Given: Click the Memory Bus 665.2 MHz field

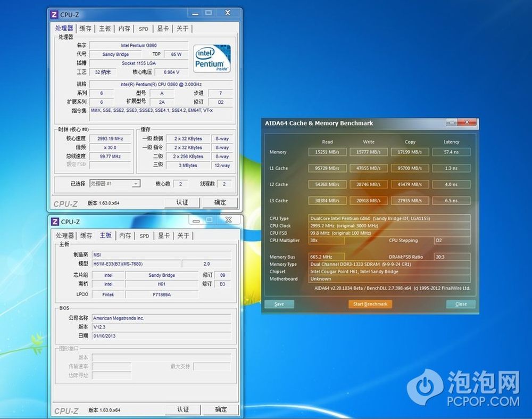Looking at the screenshot, I should [327, 257].
